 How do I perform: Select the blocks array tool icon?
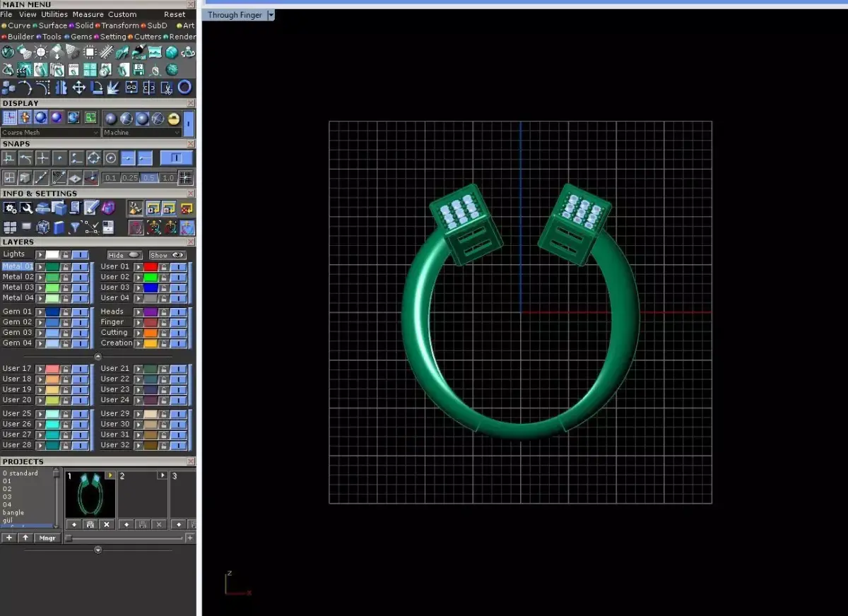coord(8,88)
